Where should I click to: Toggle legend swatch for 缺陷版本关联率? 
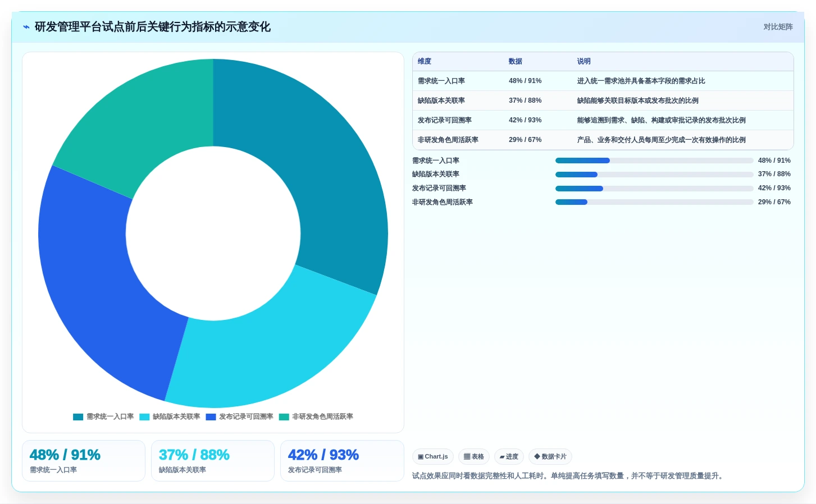click(144, 417)
